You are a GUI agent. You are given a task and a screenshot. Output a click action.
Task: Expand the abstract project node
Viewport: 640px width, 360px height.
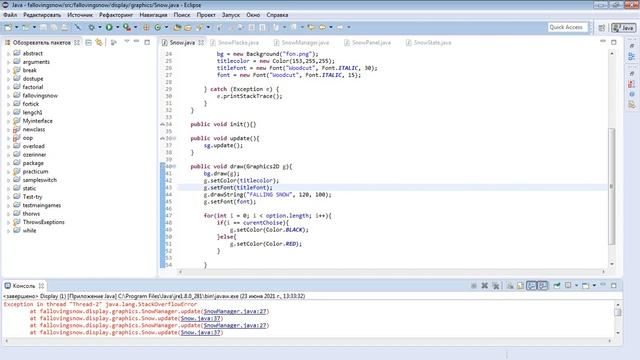pos(9,53)
